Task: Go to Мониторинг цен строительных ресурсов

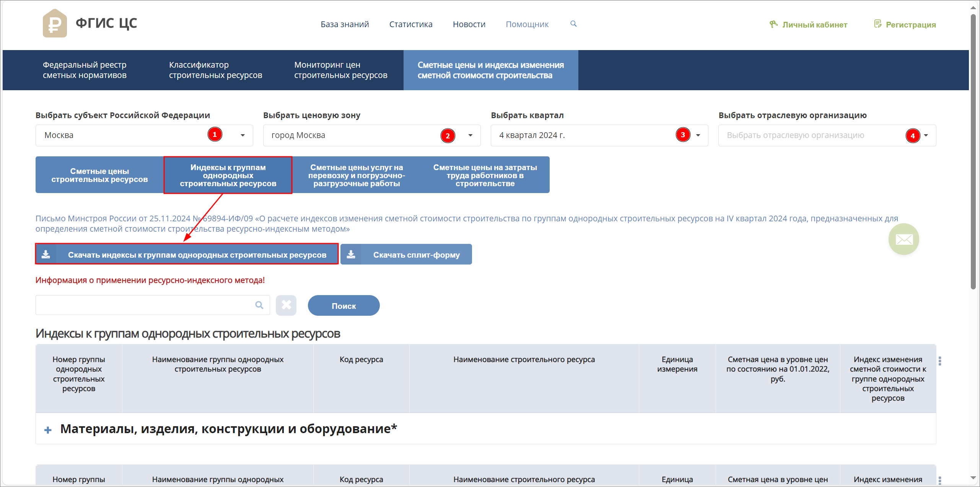Action: 340,70
